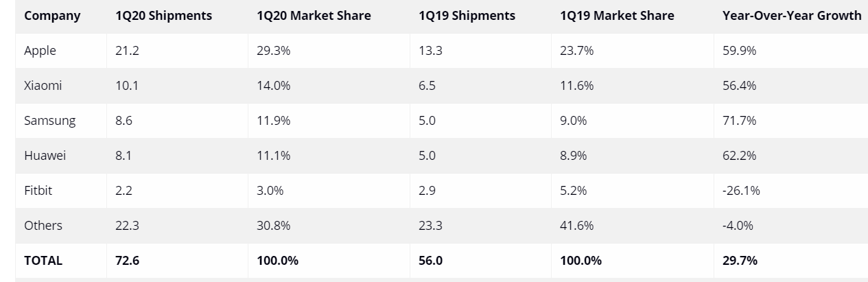The width and height of the screenshot is (868, 282).
Task: Click the Huawei row label
Action: click(45, 156)
